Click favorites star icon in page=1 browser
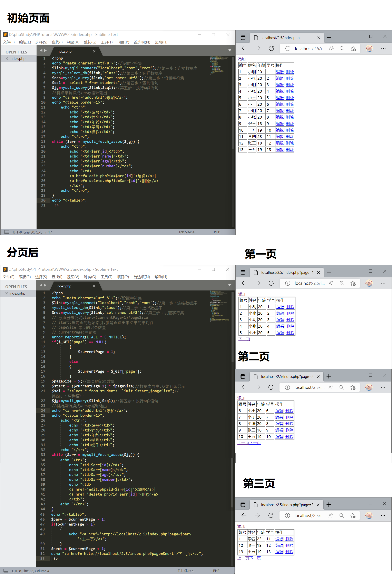Viewport: 392px width, 574px height. point(353,283)
